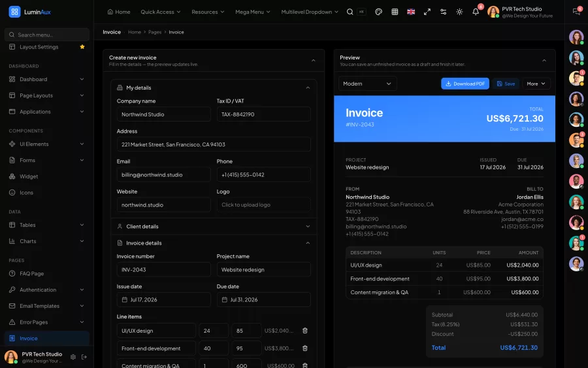Collapse the Create new invoice card

314,60
